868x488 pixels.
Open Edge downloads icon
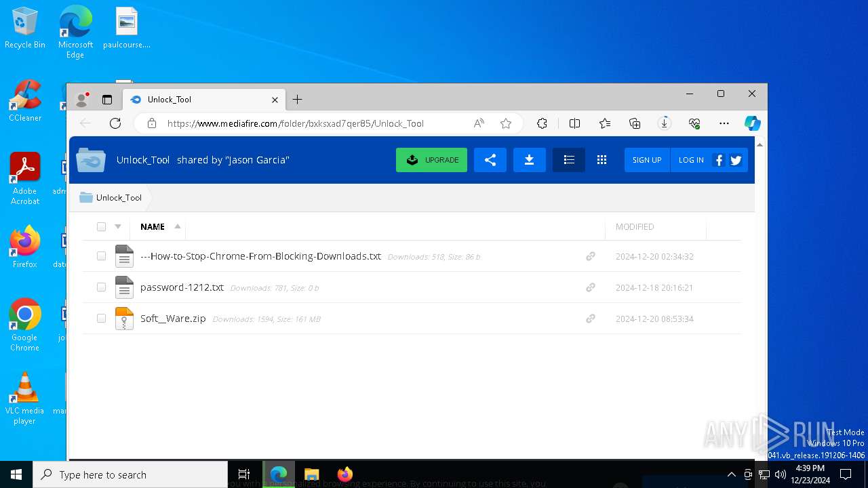[x=665, y=123]
